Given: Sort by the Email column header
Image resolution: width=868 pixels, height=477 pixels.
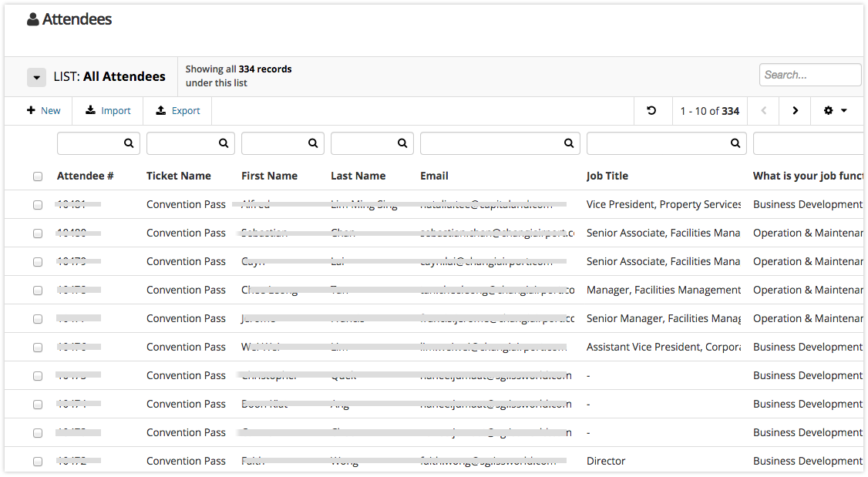Looking at the screenshot, I should point(434,176).
